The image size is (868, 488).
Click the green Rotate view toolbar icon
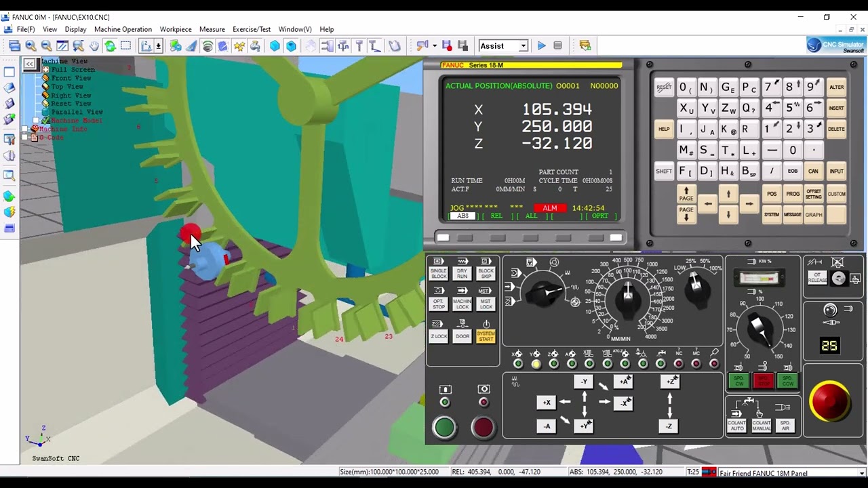tap(110, 46)
